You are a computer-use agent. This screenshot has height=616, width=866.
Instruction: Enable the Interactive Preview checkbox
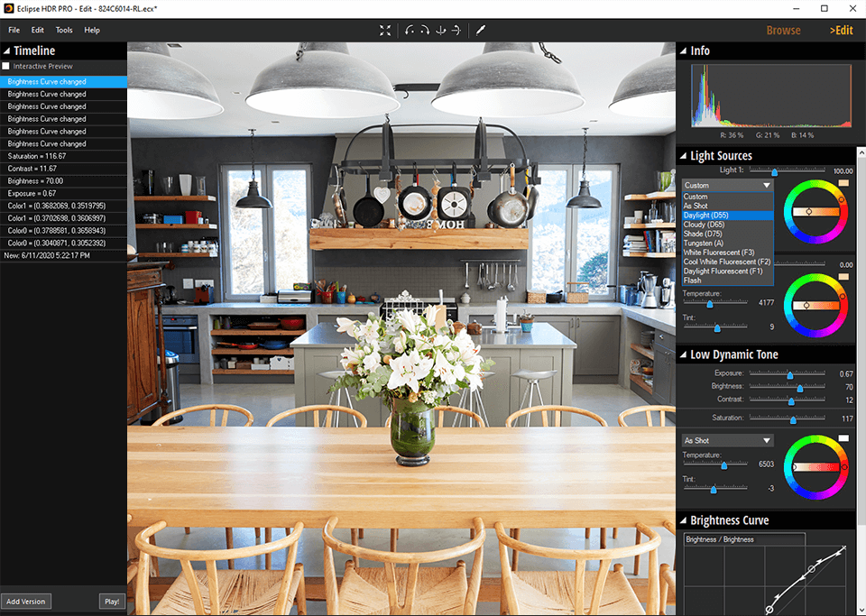[x=6, y=67]
